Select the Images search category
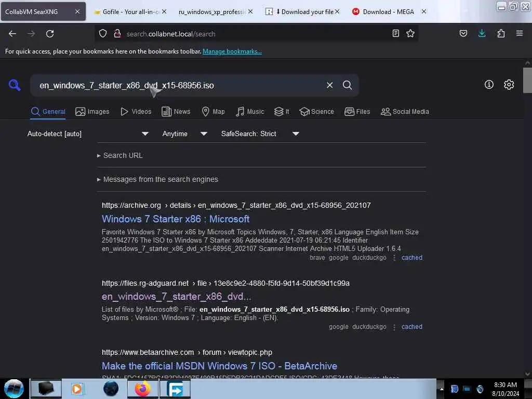 [x=92, y=111]
